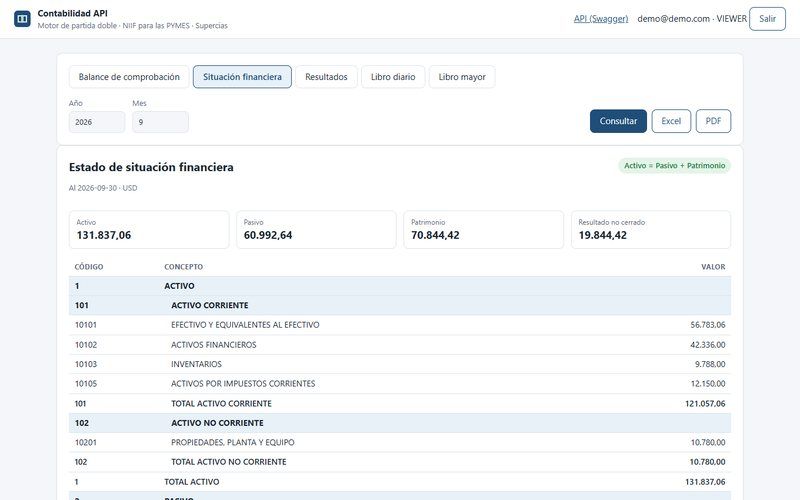
Task: Open the Balance de comprobación tab
Action: pyautogui.click(x=129, y=77)
